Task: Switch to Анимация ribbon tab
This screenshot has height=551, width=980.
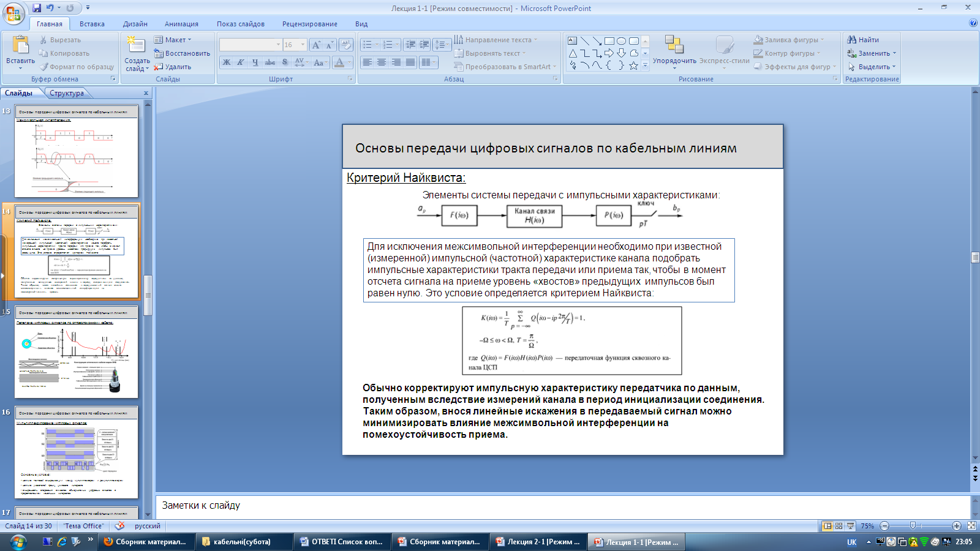Action: coord(181,24)
